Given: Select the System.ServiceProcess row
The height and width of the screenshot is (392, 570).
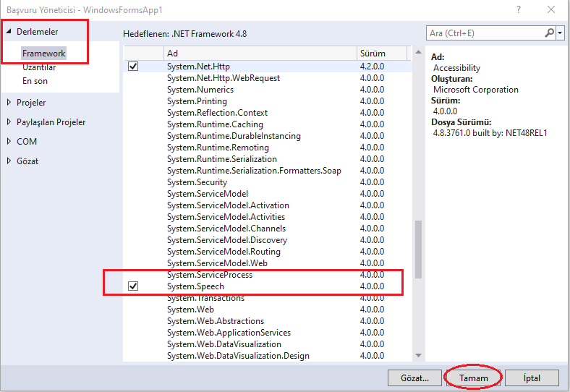Looking at the screenshot, I should click(267, 275).
